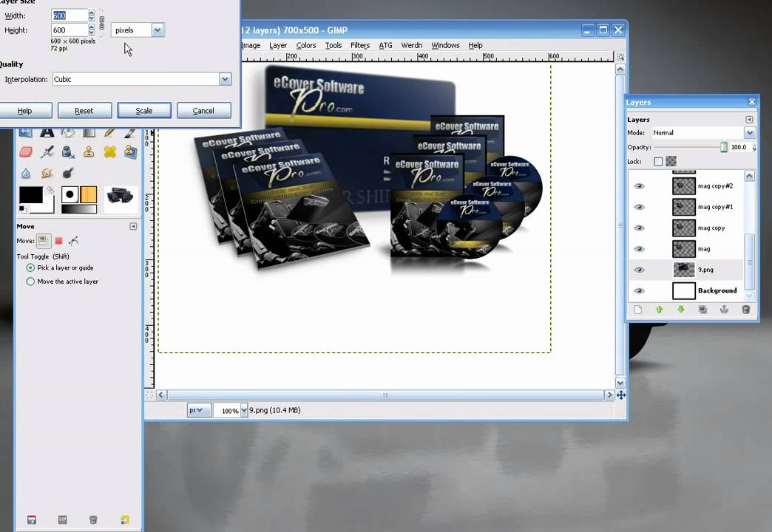Select the Eraser tool
The height and width of the screenshot is (532, 772).
coord(26,152)
